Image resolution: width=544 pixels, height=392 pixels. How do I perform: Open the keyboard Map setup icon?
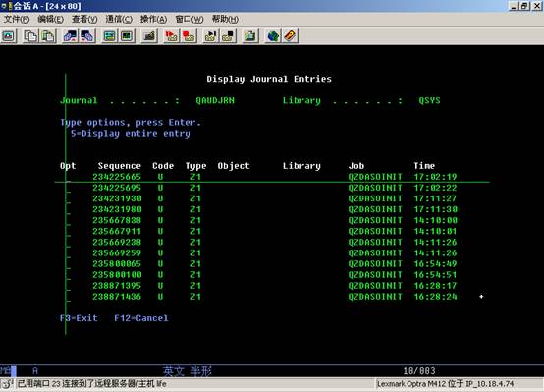pos(149,36)
